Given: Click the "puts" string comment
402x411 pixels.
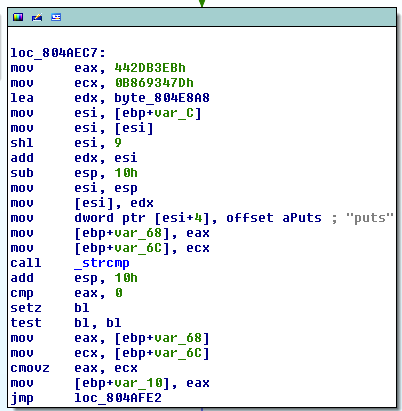Looking at the screenshot, I should coord(370,218).
